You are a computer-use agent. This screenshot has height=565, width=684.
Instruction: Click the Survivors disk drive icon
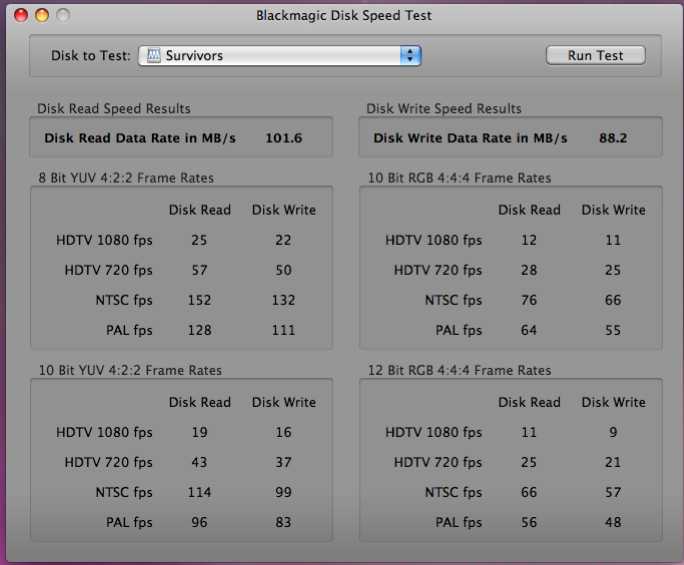154,55
